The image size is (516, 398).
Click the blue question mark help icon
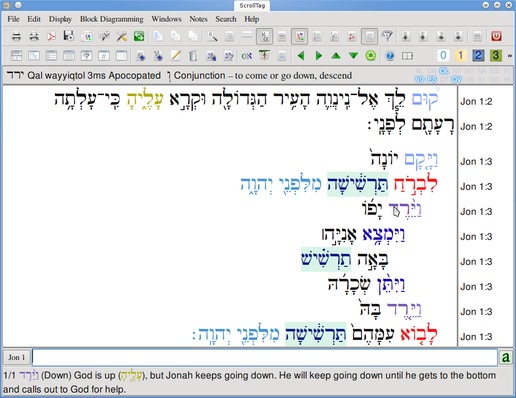coord(390,56)
